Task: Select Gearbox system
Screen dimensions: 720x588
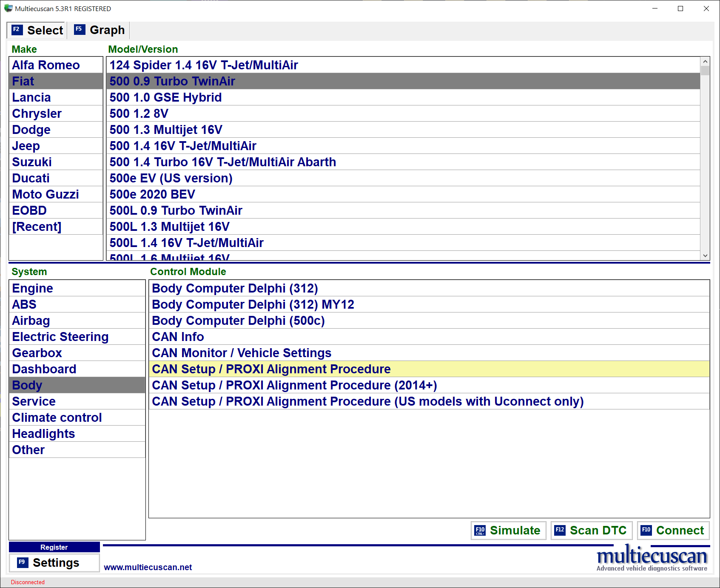Action: pos(77,353)
